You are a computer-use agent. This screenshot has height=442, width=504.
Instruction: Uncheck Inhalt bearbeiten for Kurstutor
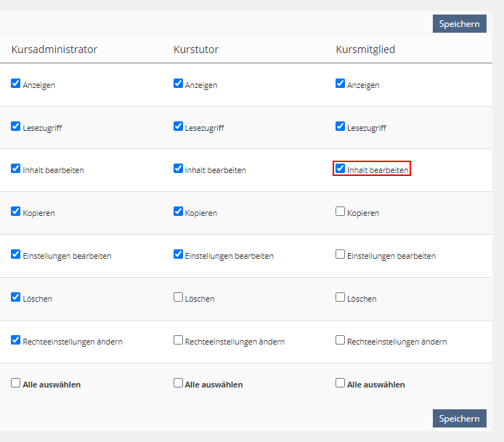pos(178,169)
